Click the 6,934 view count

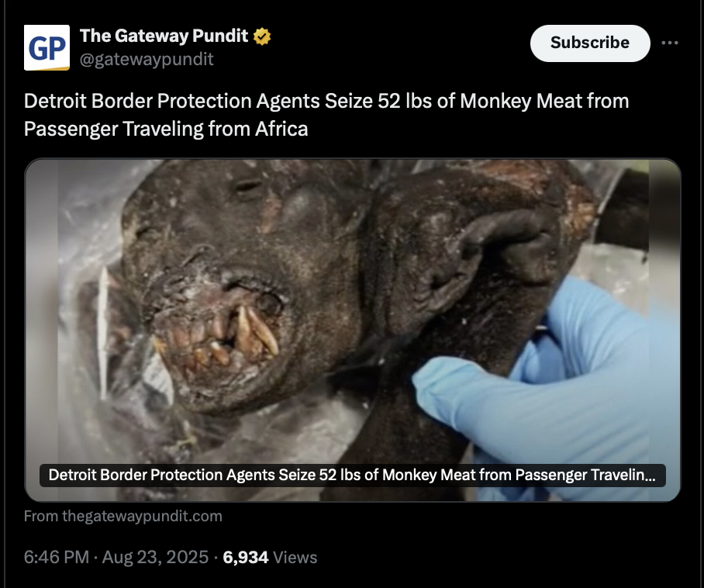click(x=246, y=557)
